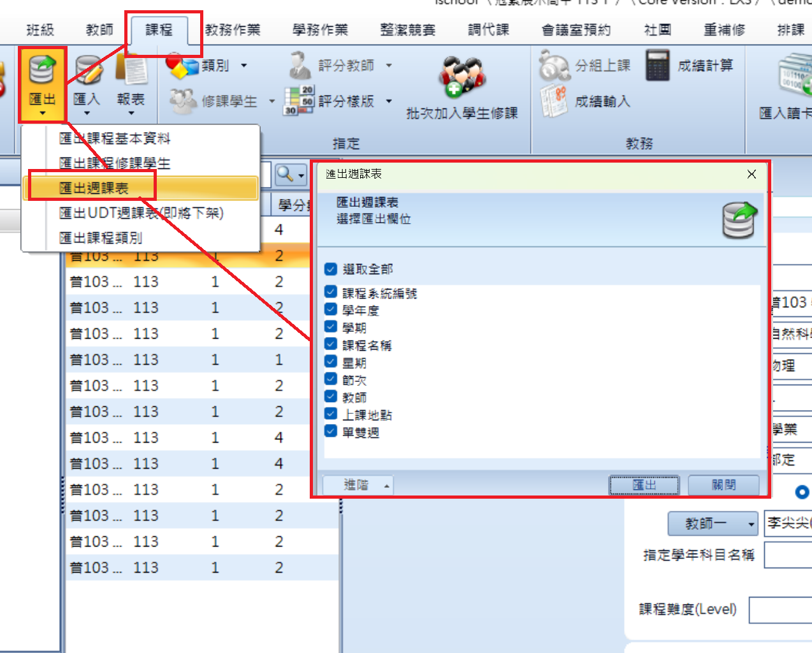This screenshot has height=653, width=812.
Task: Switch to the 整潔競賽 tab
Action: pyautogui.click(x=408, y=30)
